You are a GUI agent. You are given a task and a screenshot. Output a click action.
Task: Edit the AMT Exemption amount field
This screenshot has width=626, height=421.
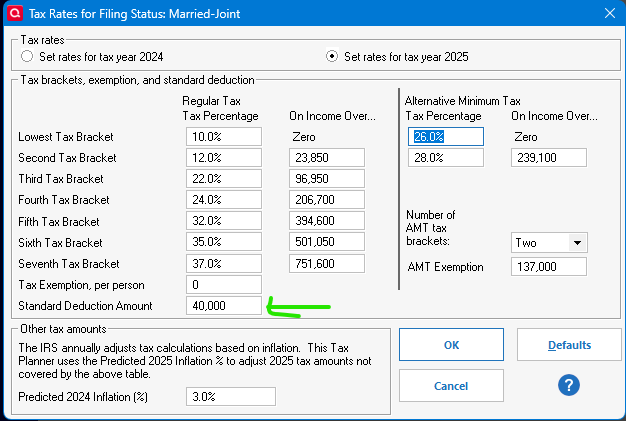point(548,267)
